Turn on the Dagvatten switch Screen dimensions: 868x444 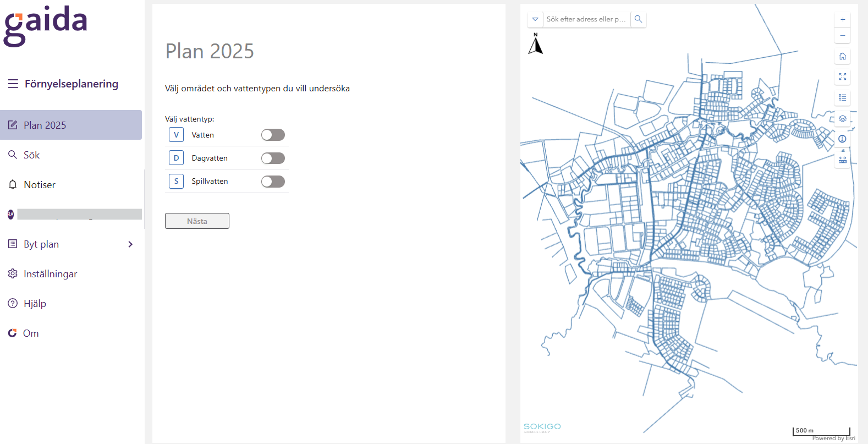coord(273,158)
